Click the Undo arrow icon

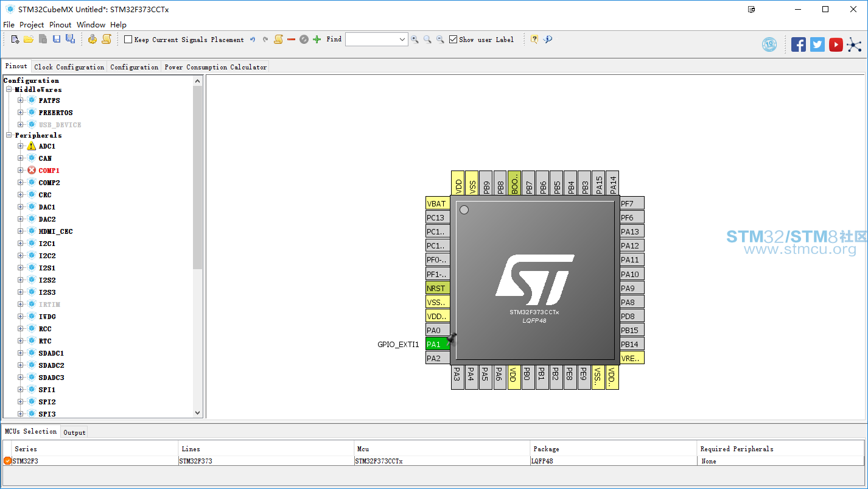click(253, 40)
